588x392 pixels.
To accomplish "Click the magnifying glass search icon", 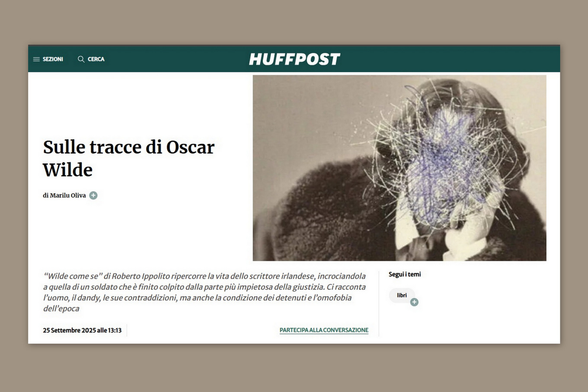I will click(x=81, y=59).
